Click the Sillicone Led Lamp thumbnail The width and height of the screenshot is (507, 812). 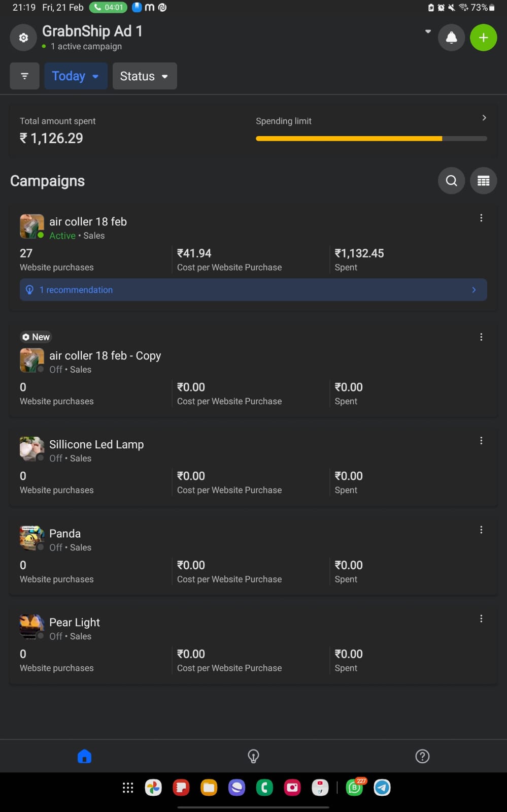coord(31,449)
